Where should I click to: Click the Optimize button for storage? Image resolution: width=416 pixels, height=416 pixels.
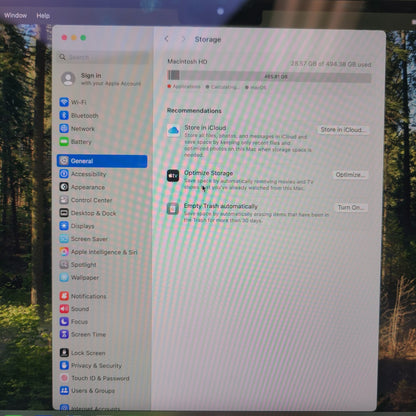[x=350, y=175]
